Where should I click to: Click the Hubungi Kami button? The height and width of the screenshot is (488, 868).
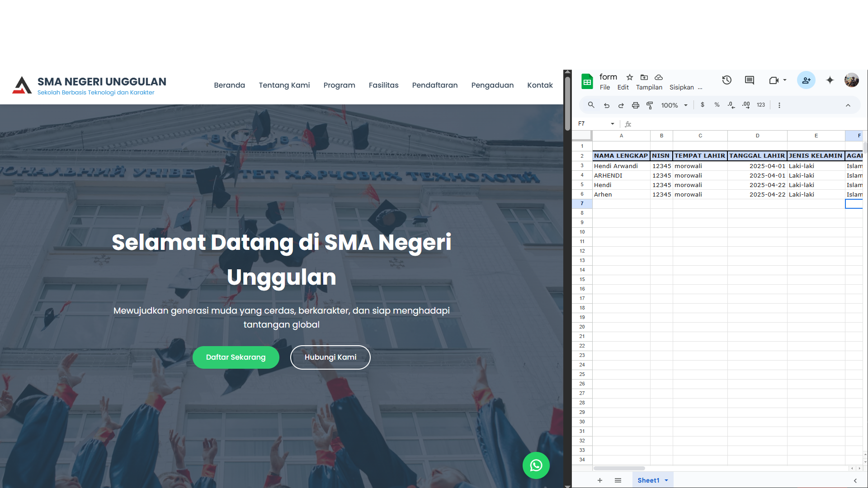(330, 357)
